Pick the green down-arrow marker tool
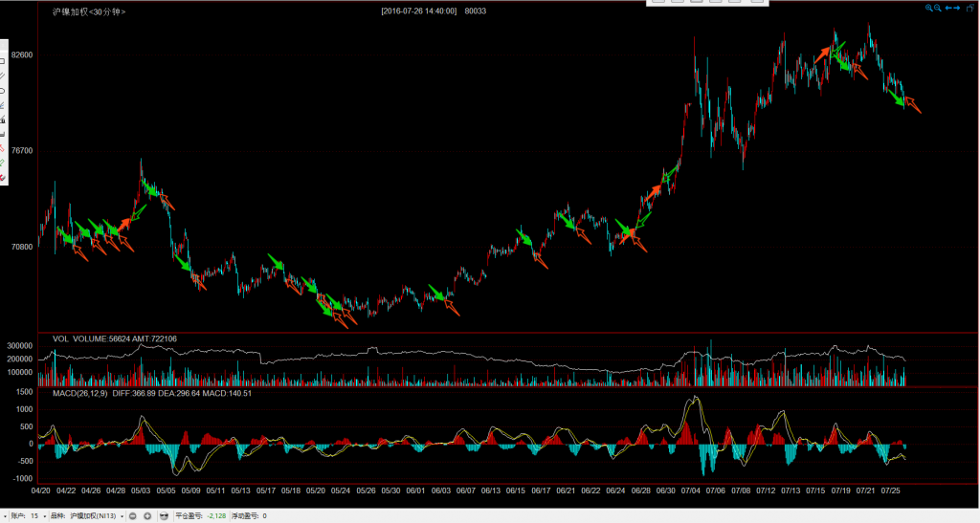 click(3, 163)
